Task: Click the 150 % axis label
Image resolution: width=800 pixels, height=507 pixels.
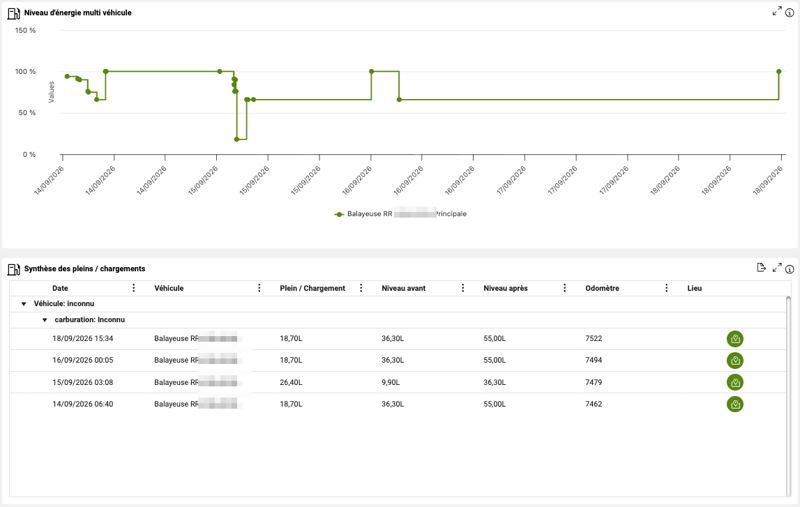Action: (26, 31)
